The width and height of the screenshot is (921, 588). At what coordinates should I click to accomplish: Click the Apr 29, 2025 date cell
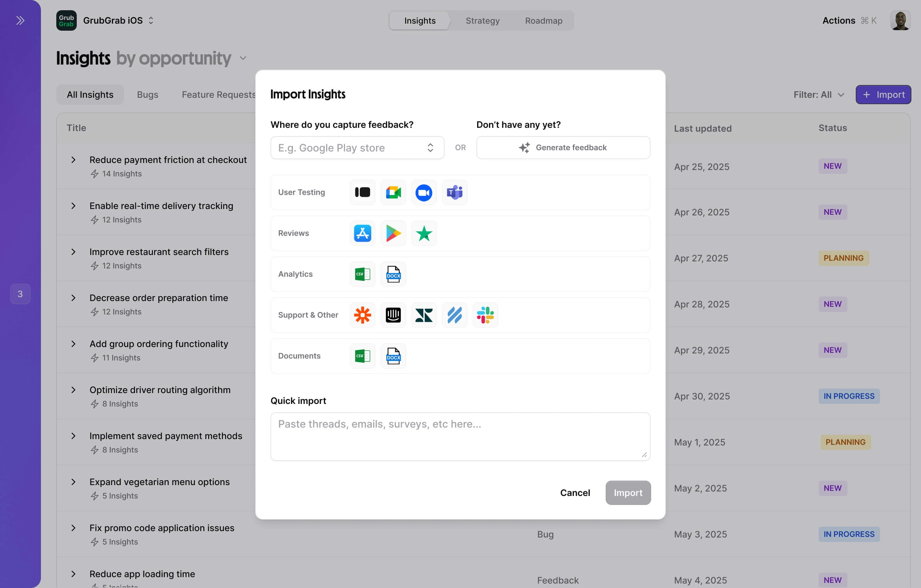coord(702,350)
